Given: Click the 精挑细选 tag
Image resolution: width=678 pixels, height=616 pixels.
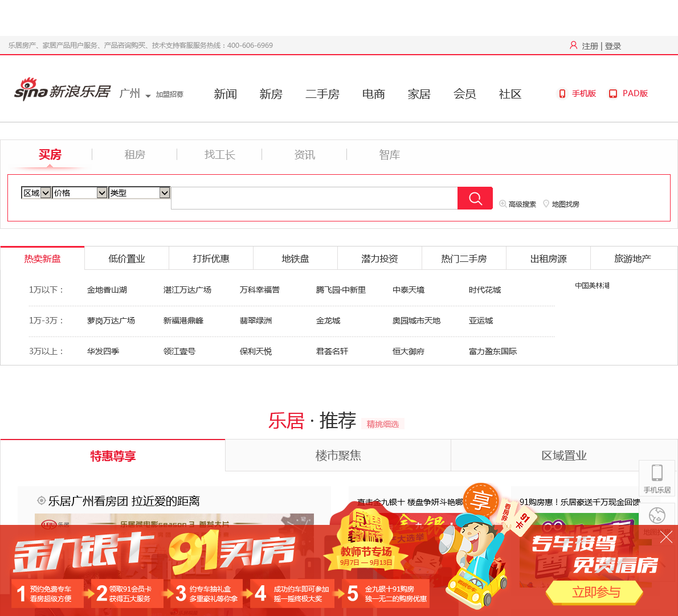Looking at the screenshot, I should click(x=383, y=424).
